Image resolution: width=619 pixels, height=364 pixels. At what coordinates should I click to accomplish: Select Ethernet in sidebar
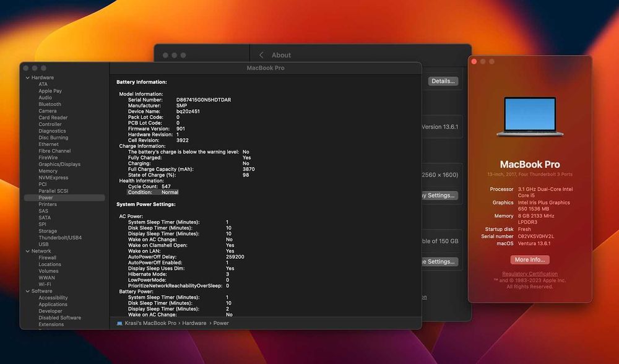point(48,144)
